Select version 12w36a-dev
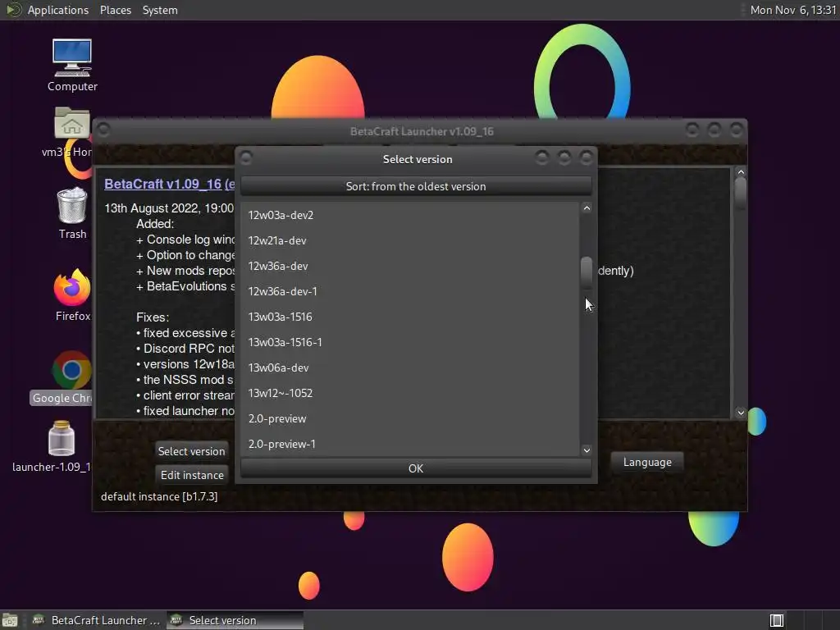The width and height of the screenshot is (840, 630). [x=410, y=266]
